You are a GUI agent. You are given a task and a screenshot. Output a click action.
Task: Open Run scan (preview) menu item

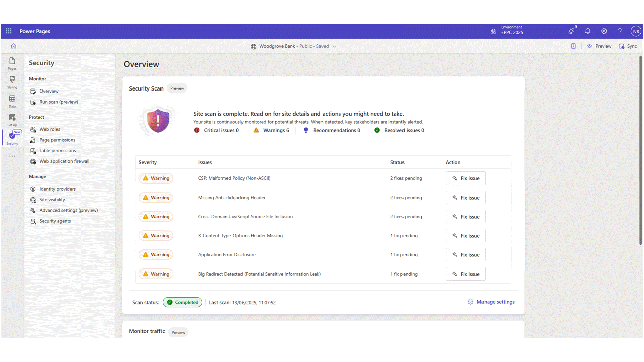(58, 102)
